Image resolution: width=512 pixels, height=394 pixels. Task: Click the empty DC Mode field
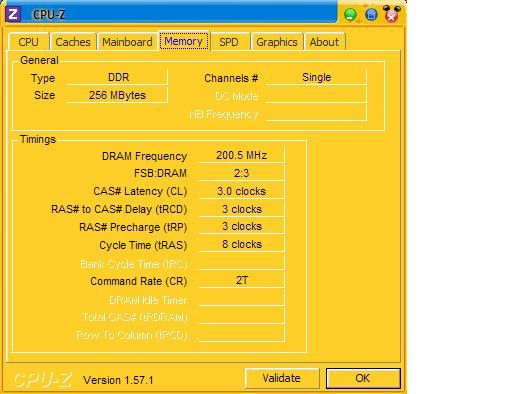316,96
